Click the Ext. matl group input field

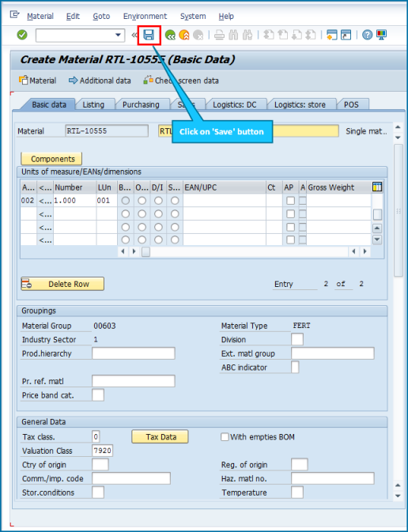[x=333, y=353]
